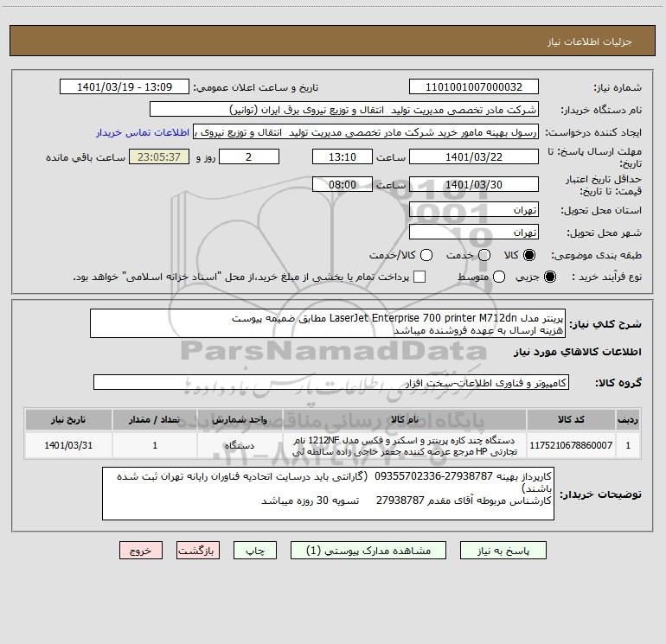666x644 pixels.
Task: Select the متوسط purchase type radio
Action: pos(499,277)
